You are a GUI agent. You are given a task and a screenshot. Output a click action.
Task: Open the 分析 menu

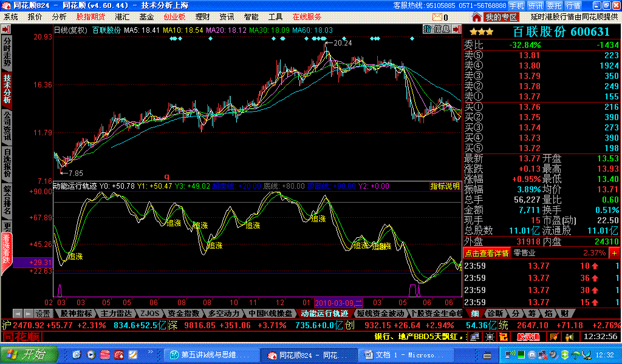59,17
